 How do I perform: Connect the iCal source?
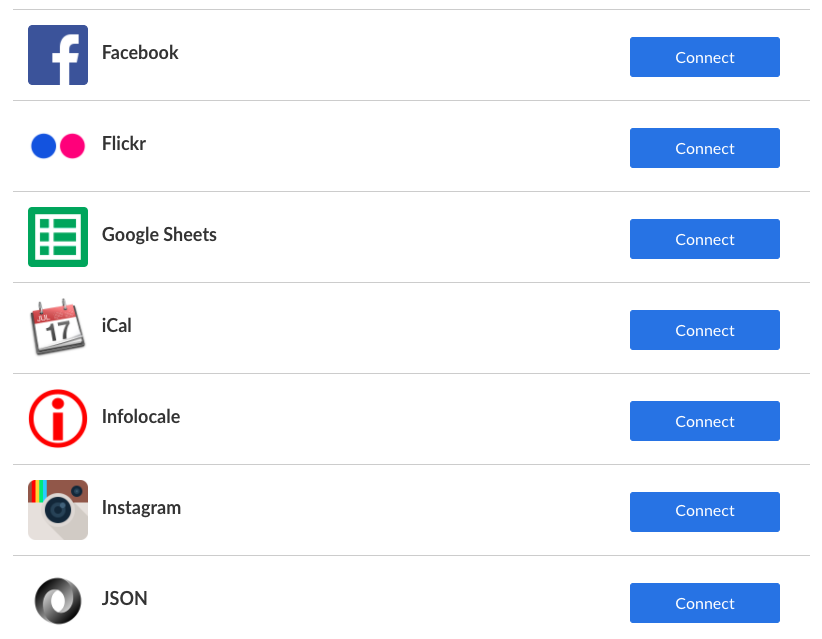(x=704, y=330)
